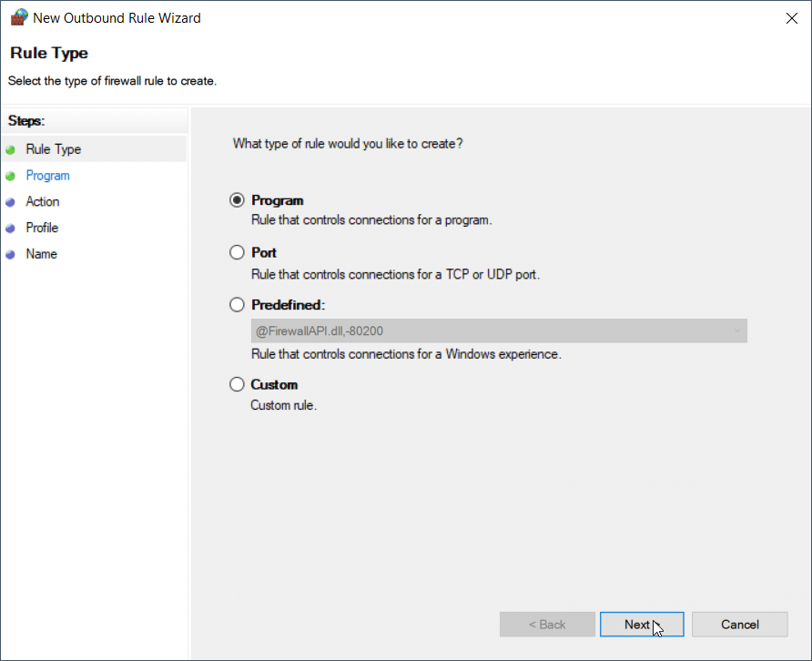812x661 pixels.
Task: Open the Action step in sidebar
Action: 43,201
